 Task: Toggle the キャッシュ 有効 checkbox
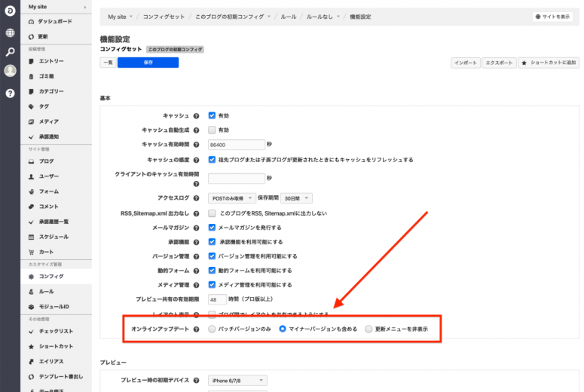[212, 116]
